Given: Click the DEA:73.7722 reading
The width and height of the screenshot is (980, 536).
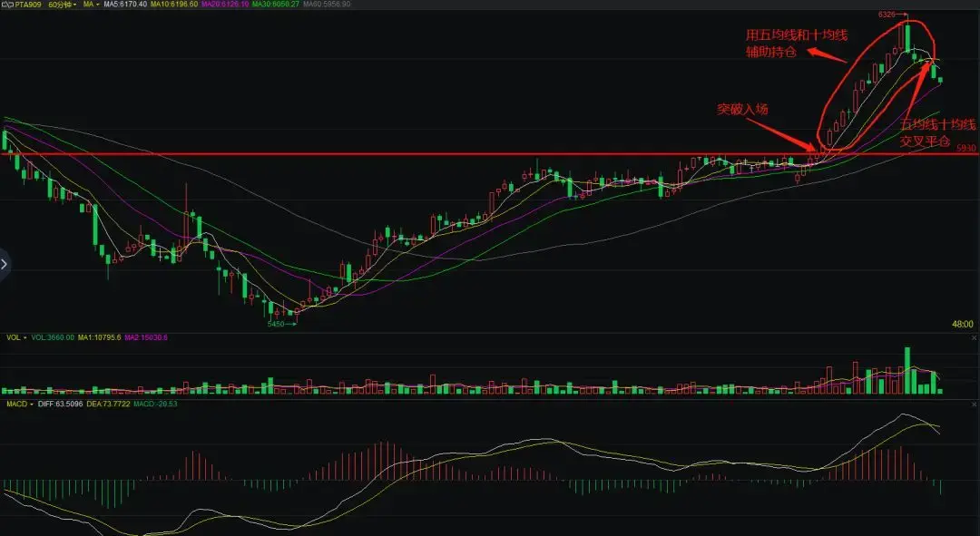Looking at the screenshot, I should pos(108,404).
